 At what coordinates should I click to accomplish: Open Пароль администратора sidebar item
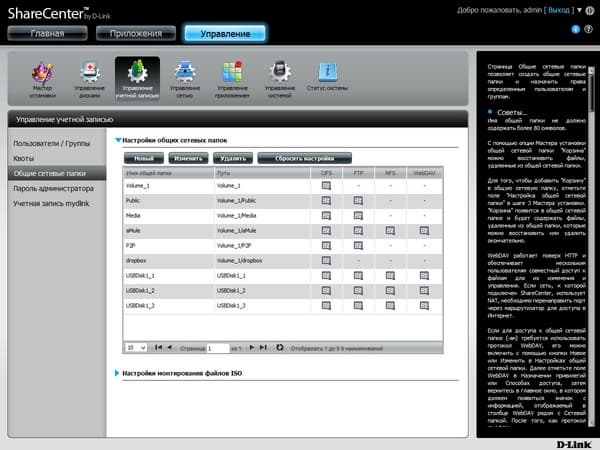coord(53,188)
